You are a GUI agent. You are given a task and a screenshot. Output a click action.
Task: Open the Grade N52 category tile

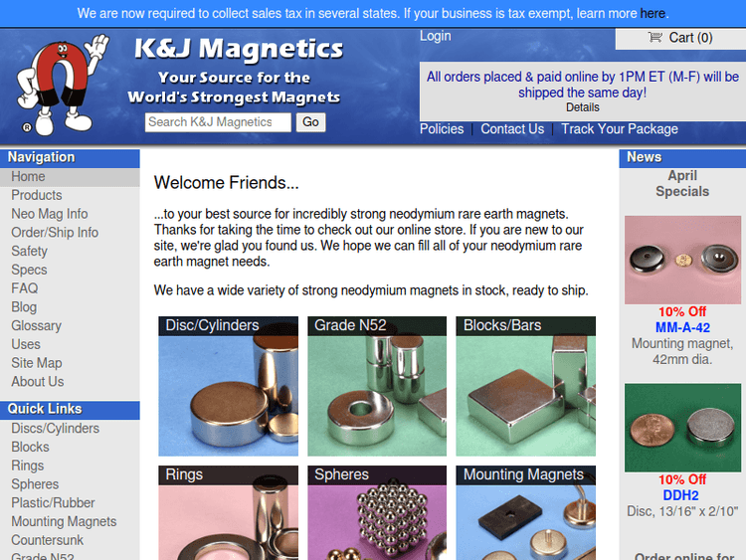[x=377, y=386]
